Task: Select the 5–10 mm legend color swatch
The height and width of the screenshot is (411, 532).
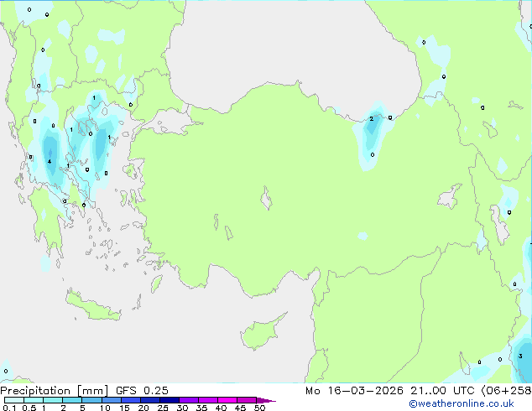Action: (91, 400)
